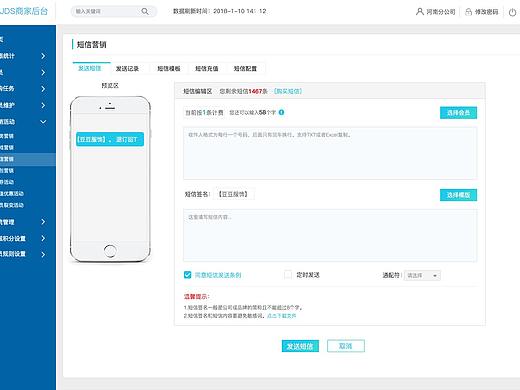Screen dimensions: 520x390
Task: Toggle the 同意短信发送条例 checkbox
Action: click(187, 275)
